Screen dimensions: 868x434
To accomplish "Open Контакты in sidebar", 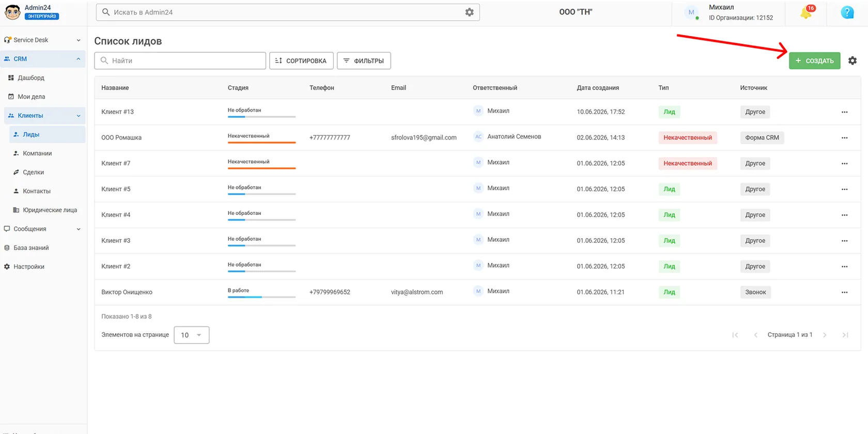I will [37, 191].
